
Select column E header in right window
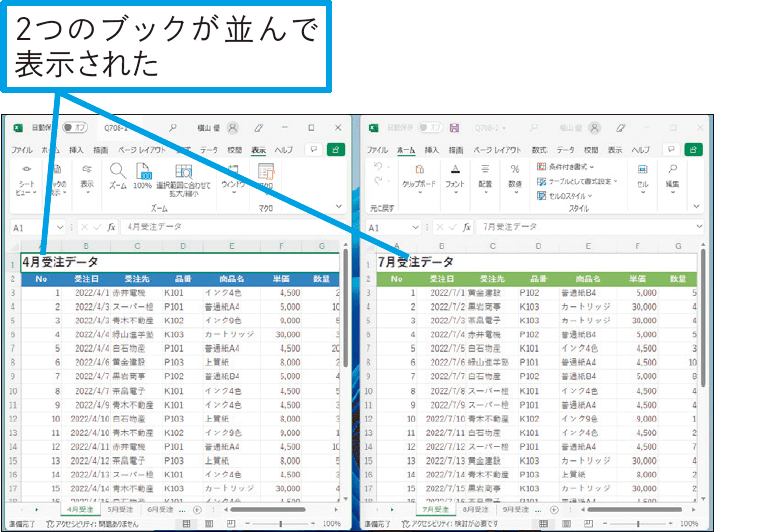click(x=588, y=246)
